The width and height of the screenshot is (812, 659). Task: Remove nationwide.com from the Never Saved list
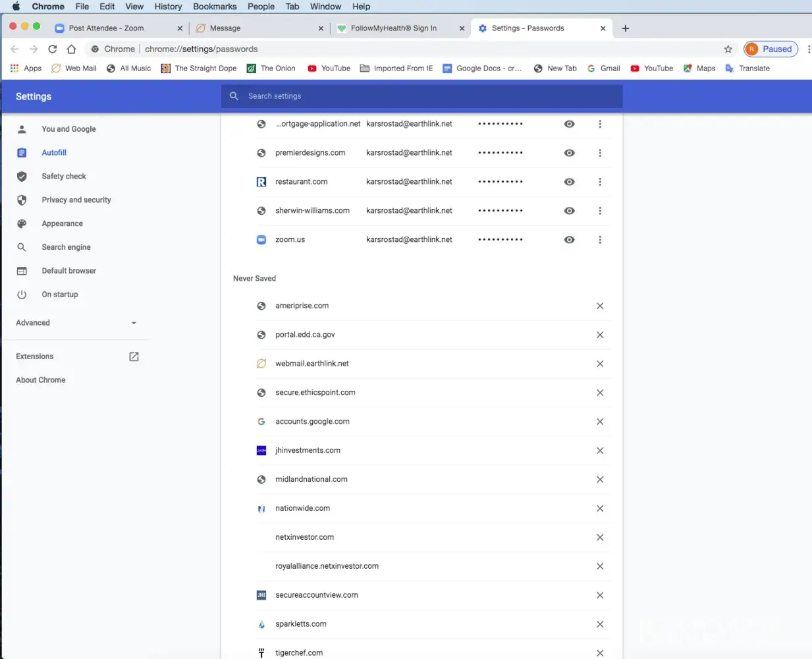[599, 508]
